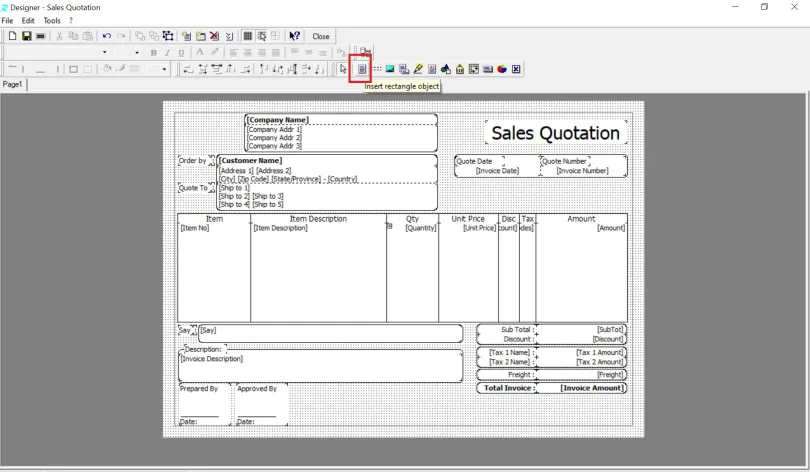Image resolution: width=810 pixels, height=472 pixels.
Task: Click the New report icon
Action: (x=12, y=36)
